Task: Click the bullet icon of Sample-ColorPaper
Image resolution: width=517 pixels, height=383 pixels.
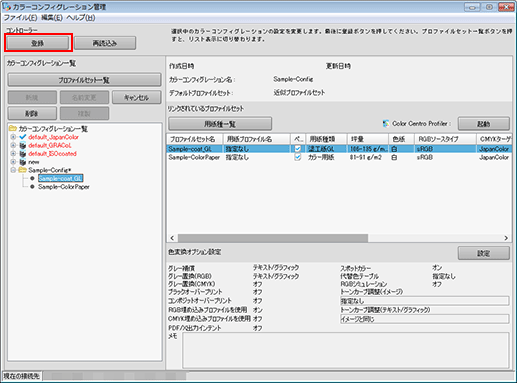Action: [x=32, y=187]
